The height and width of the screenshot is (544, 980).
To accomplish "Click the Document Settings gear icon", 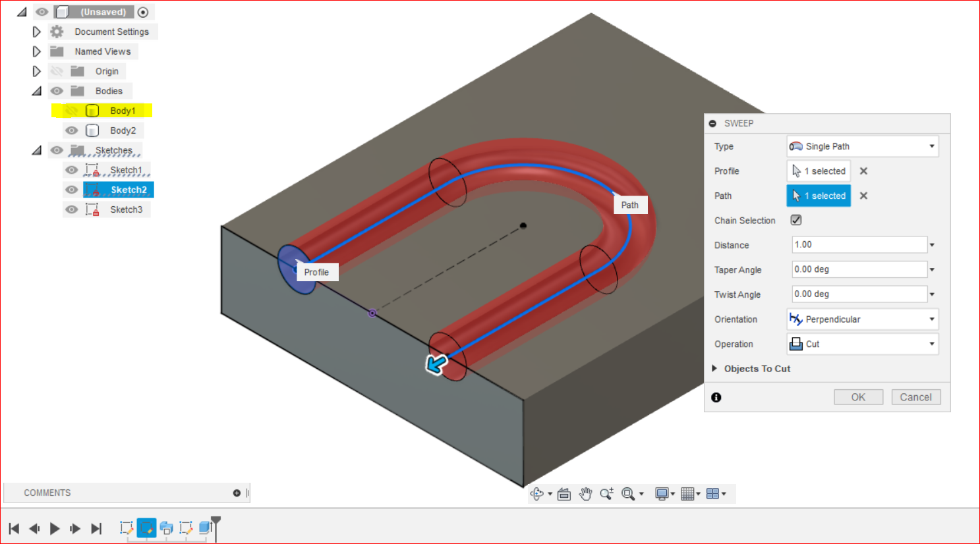I will tap(57, 32).
